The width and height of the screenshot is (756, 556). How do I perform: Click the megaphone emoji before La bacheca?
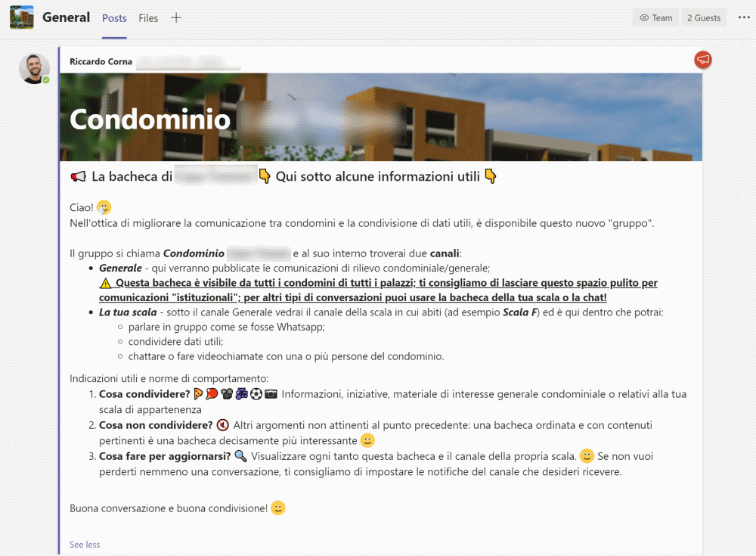[x=78, y=177]
